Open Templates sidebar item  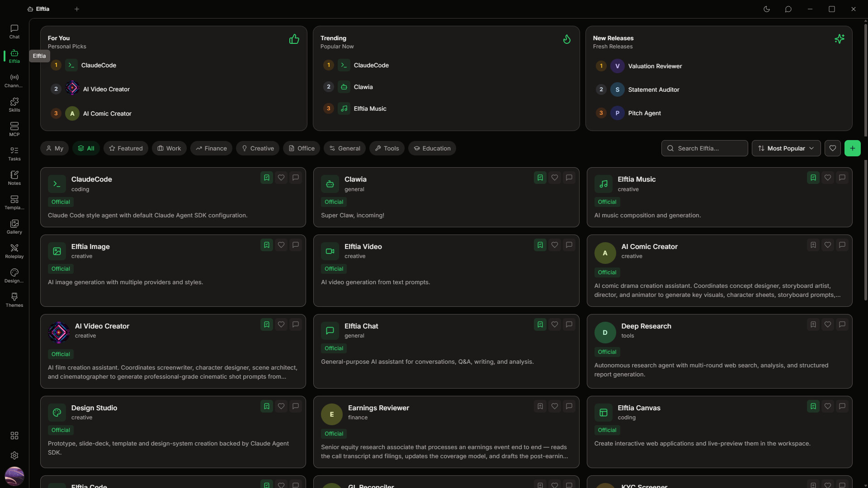point(14,202)
